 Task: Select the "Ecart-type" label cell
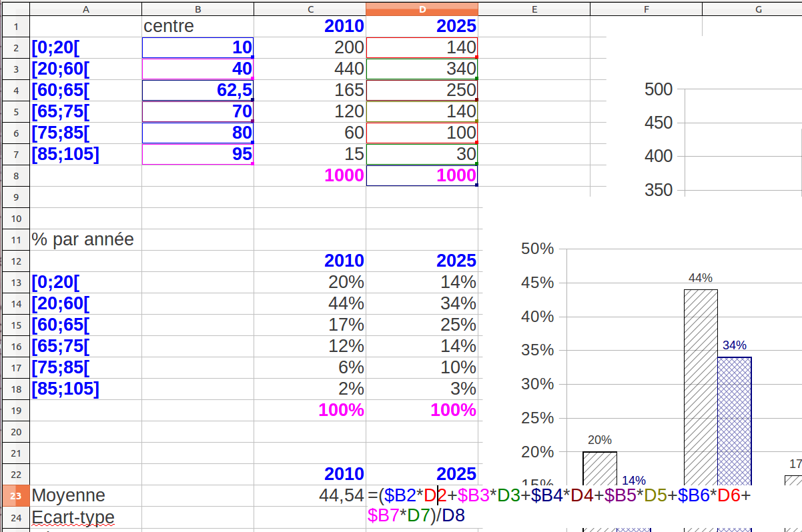point(85,517)
